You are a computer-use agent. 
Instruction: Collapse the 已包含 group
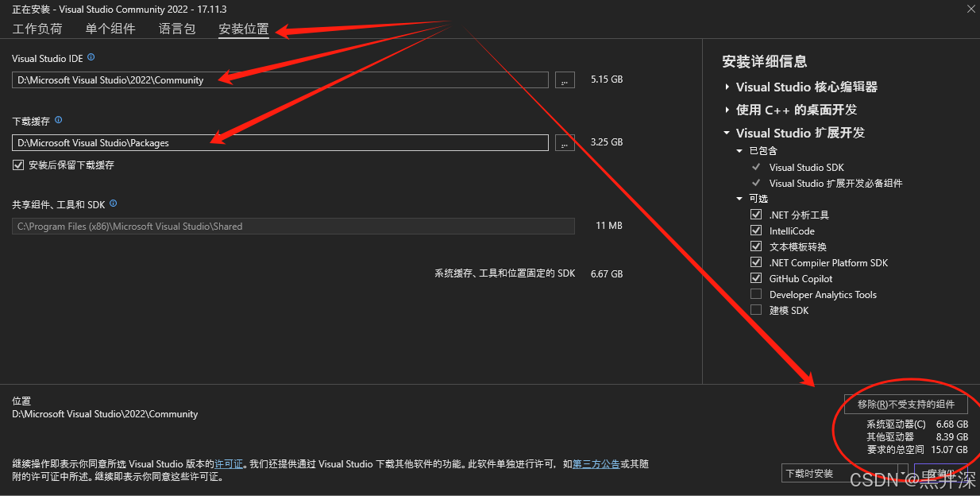[x=739, y=151]
